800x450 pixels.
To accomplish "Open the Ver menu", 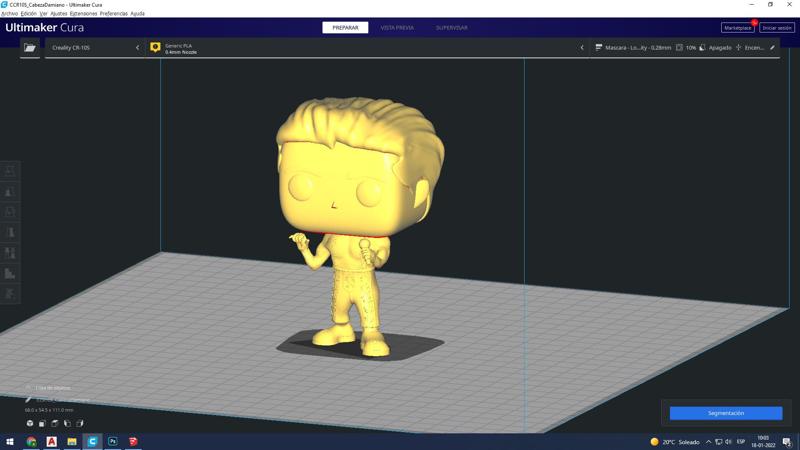I will point(43,14).
